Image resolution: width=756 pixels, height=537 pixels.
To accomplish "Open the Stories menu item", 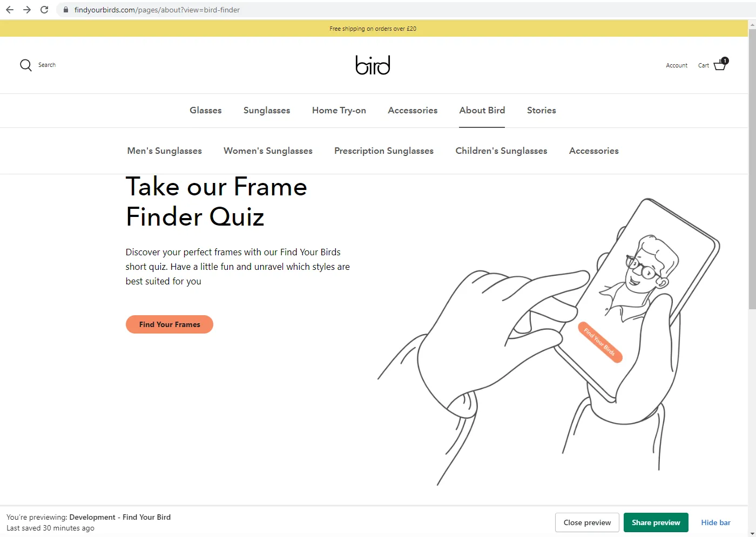I will click(x=542, y=110).
